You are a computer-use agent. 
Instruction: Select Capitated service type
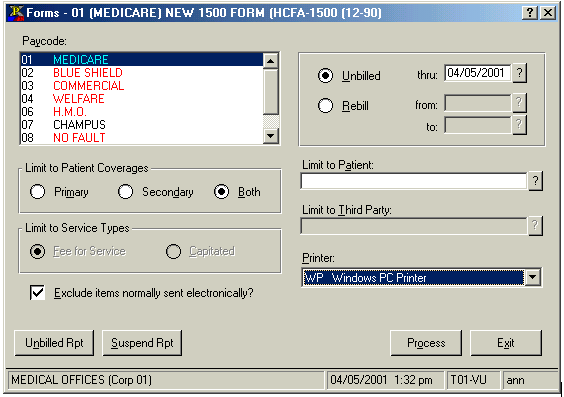coord(173,251)
